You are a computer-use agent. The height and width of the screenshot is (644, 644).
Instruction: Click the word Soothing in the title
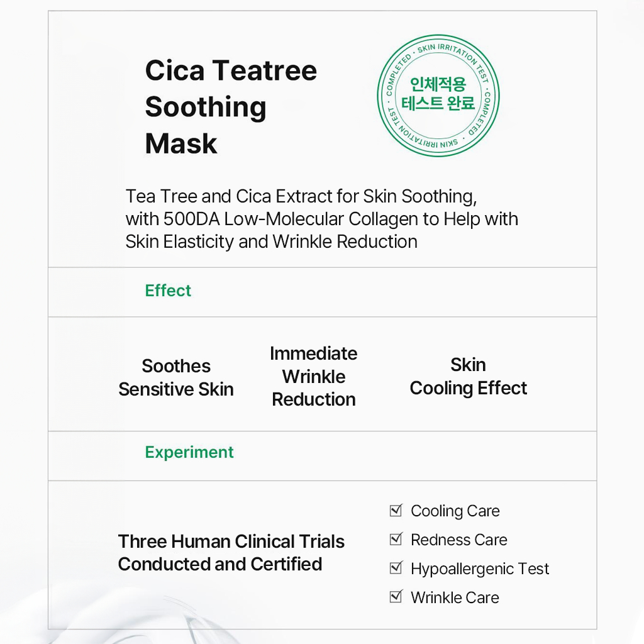click(x=206, y=107)
